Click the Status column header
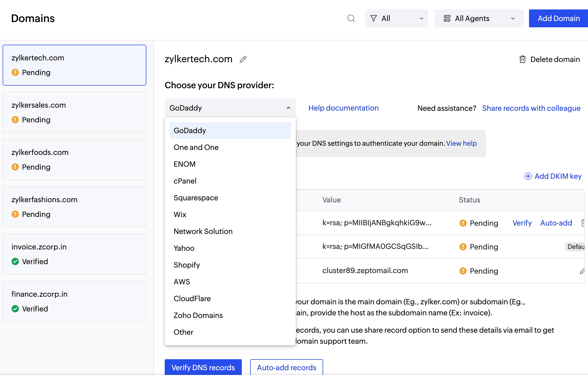The height and width of the screenshot is (376, 588). [469, 200]
